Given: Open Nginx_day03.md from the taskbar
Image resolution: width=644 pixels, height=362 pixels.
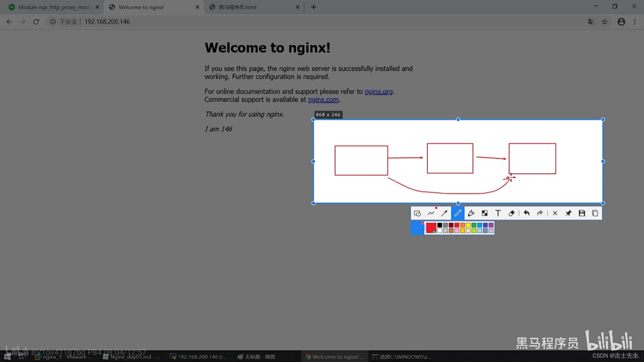Looking at the screenshot, I should click(x=131, y=357).
